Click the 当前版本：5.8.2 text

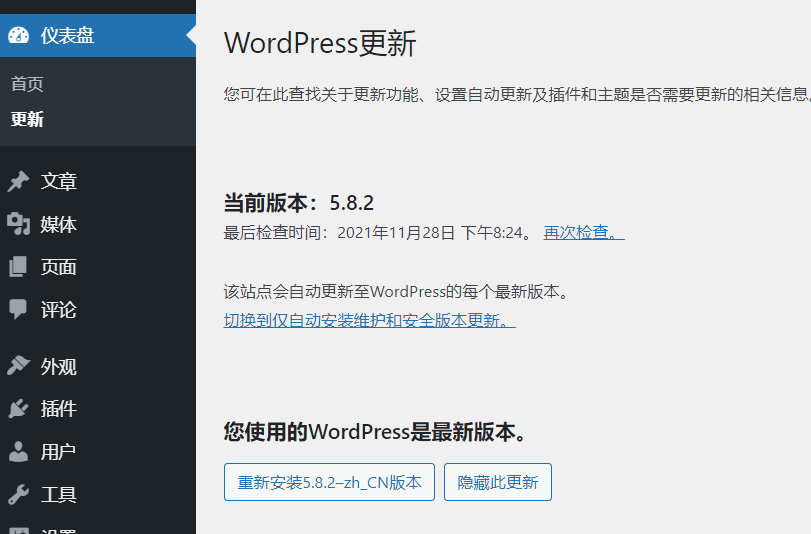(298, 203)
